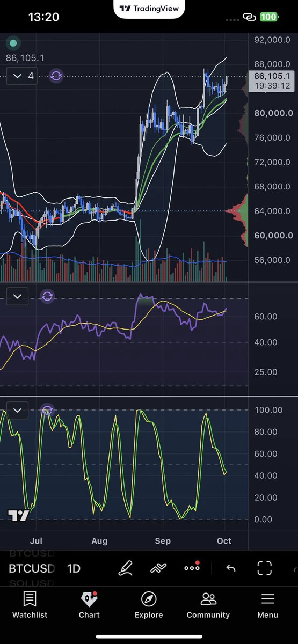The image size is (298, 644).
Task: Tap the Stochastic scale value 0.00
Action: (264, 519)
